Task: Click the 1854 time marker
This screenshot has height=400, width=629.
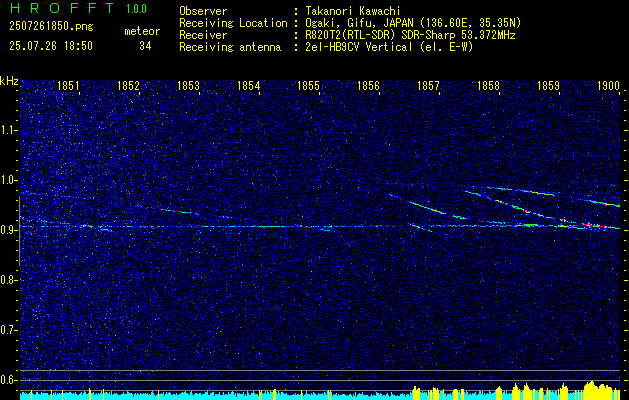Action: click(248, 85)
